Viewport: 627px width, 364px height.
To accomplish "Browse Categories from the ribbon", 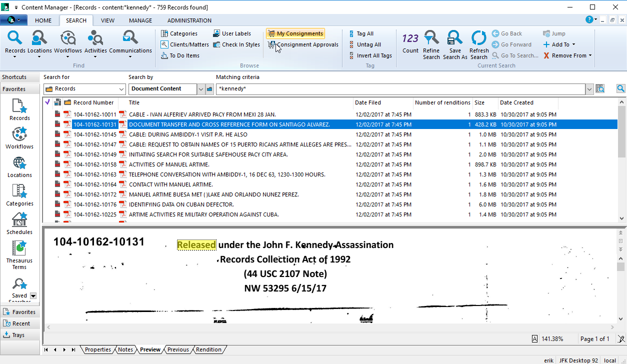I will click(179, 33).
